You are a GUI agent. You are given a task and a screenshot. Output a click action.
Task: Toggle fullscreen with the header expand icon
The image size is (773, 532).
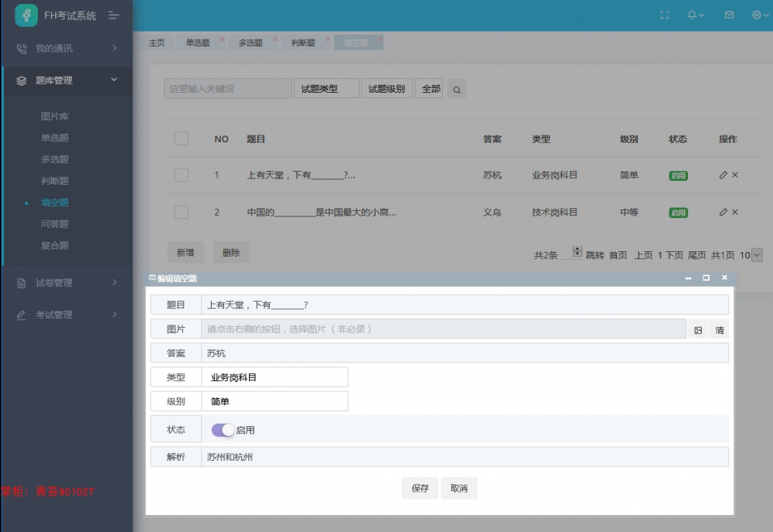click(x=665, y=15)
